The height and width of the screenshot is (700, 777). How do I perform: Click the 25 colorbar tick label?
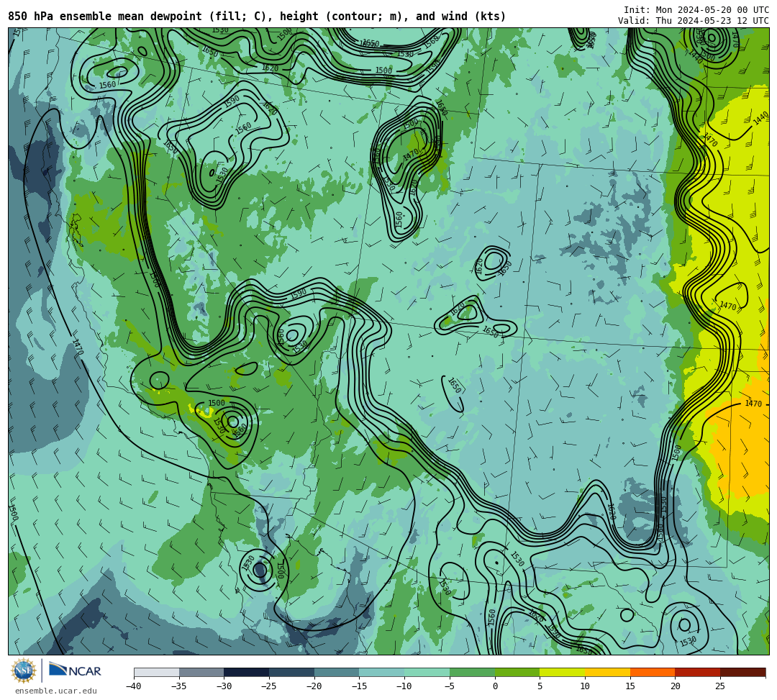tap(720, 686)
